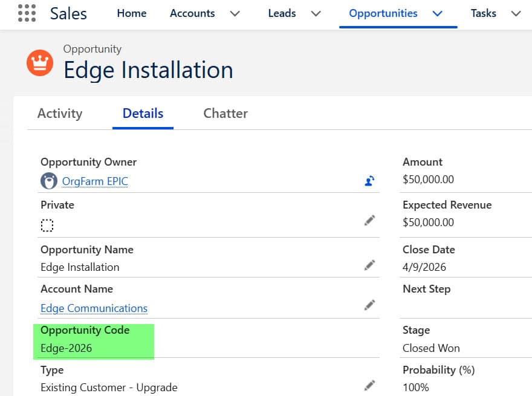Click the Edge Installation Opportunity Name value
Viewport: 532px width, 396px height.
[x=80, y=267]
